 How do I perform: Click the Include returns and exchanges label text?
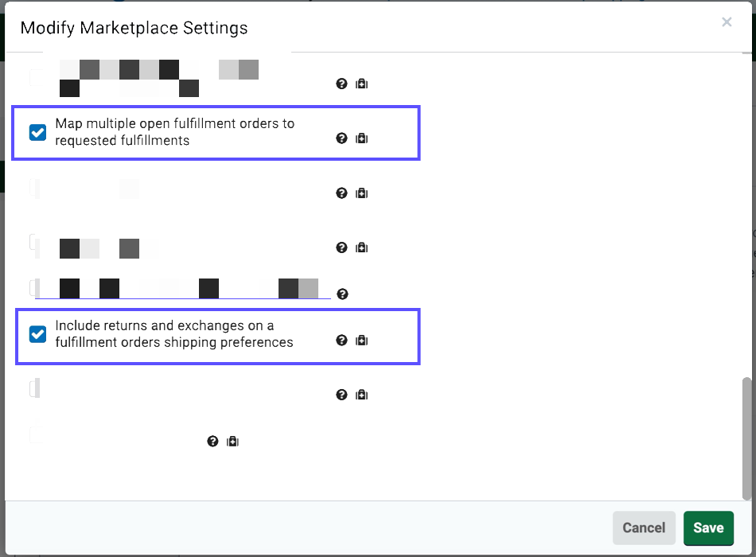pyautogui.click(x=173, y=334)
